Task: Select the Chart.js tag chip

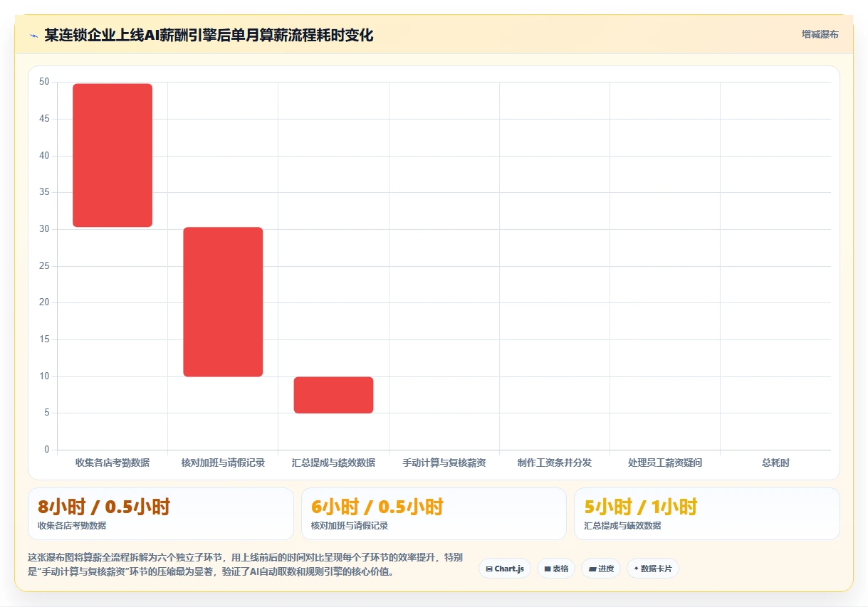Action: tap(504, 569)
